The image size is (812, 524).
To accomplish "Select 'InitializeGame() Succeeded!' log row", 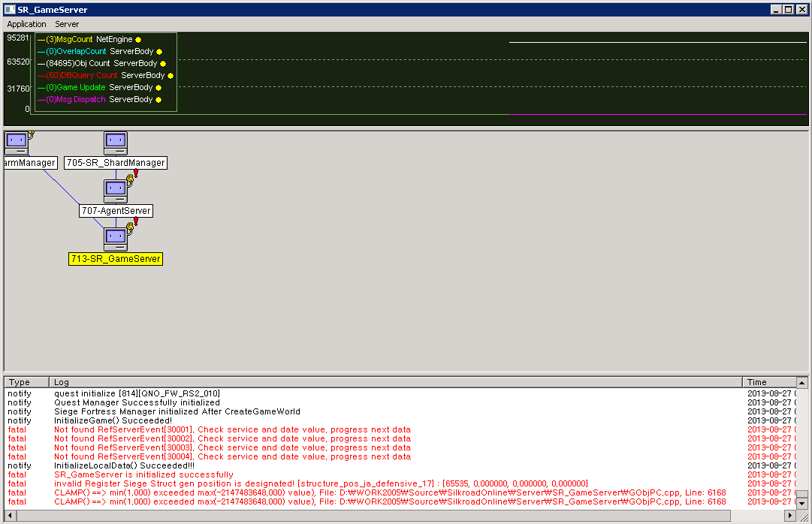I will pos(400,420).
